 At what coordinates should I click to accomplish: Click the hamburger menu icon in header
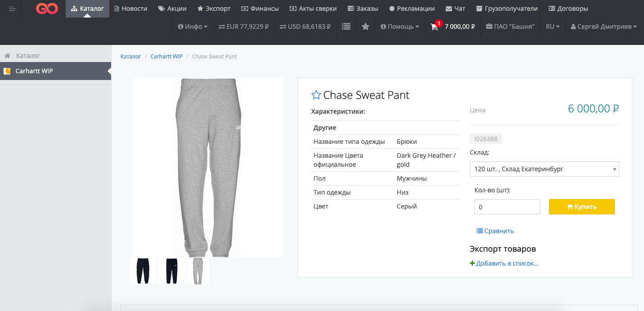[x=13, y=9]
